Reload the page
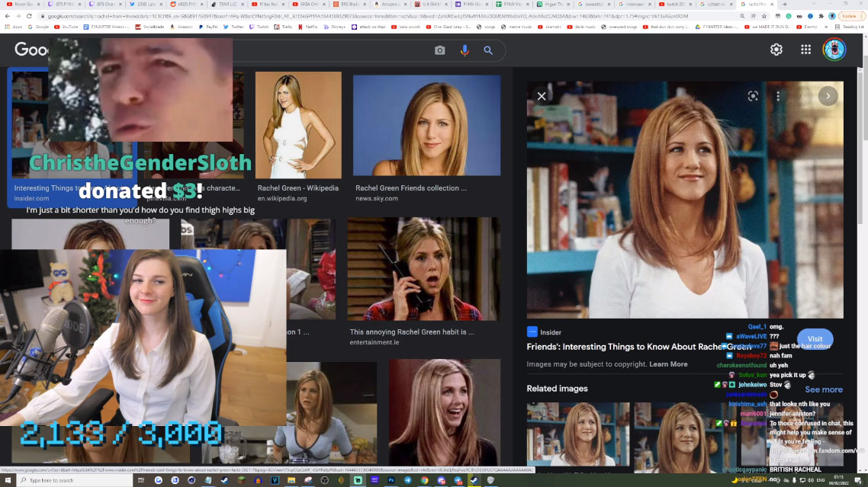This screenshot has width=868, height=487. click(x=29, y=16)
